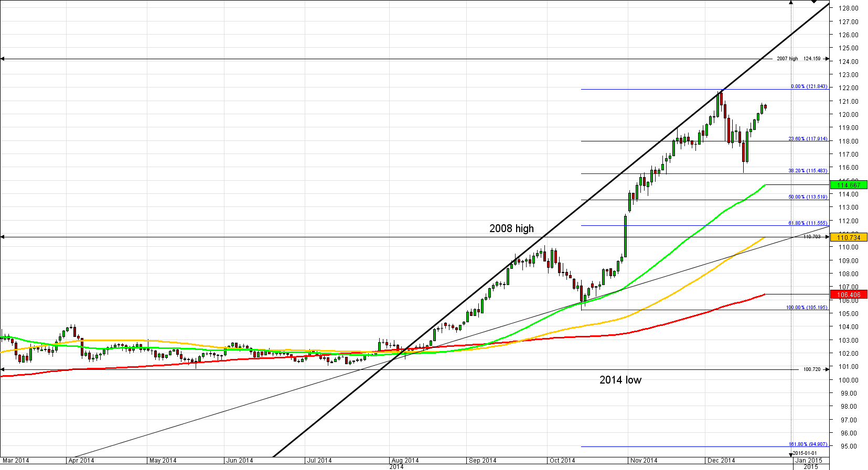Select the '2008 high' text annotation

511,228
